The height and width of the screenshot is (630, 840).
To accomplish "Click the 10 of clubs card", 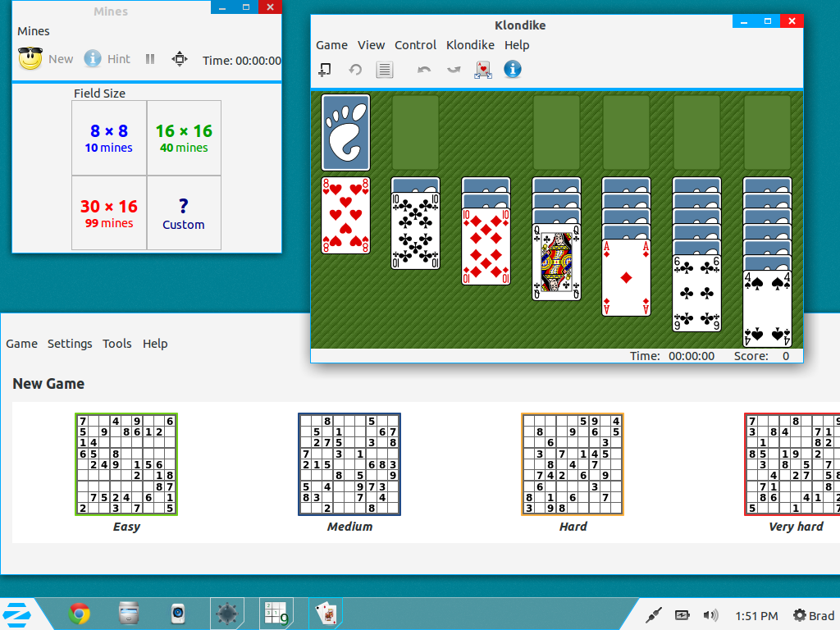I will (415, 231).
